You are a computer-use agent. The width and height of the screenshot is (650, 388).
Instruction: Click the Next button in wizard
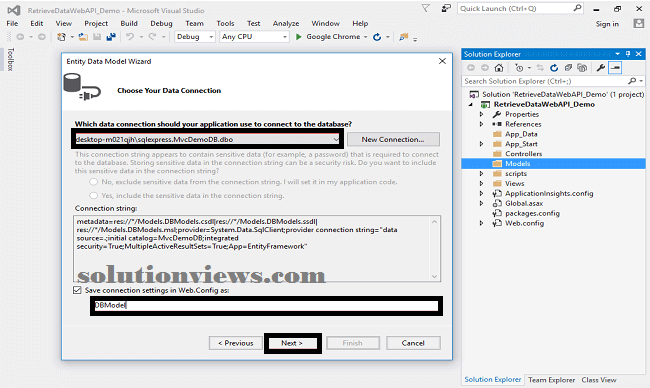[x=292, y=343]
